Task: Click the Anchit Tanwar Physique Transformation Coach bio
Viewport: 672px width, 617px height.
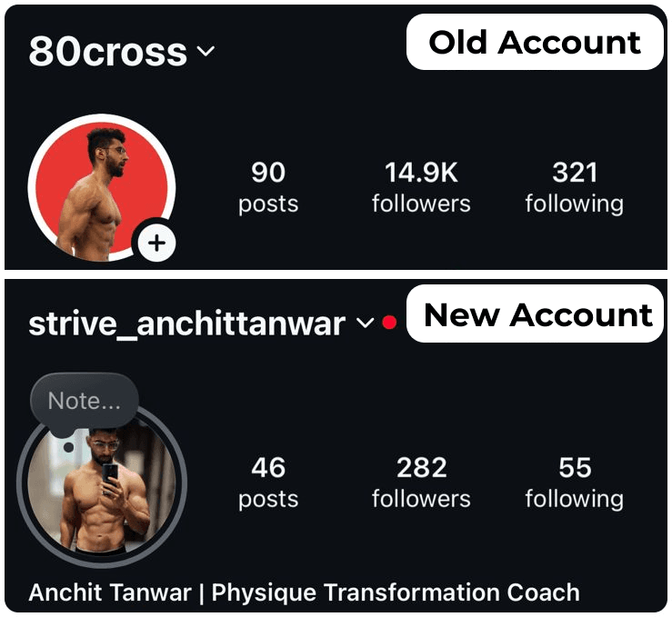Action: 304,592
